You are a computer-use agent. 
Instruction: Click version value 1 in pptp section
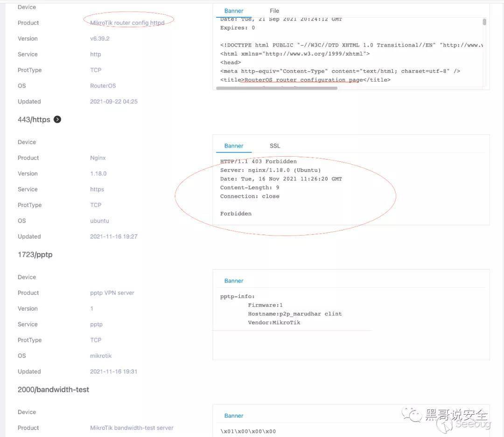point(91,308)
